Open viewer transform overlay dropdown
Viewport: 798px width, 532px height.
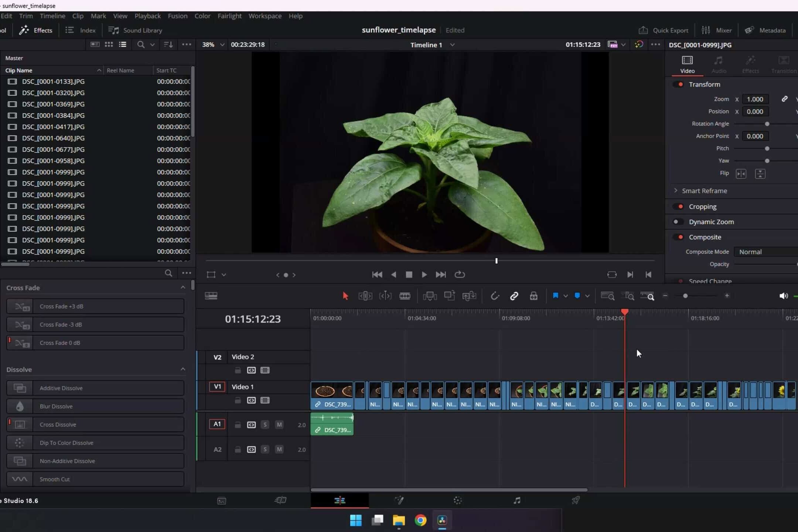[224, 275]
